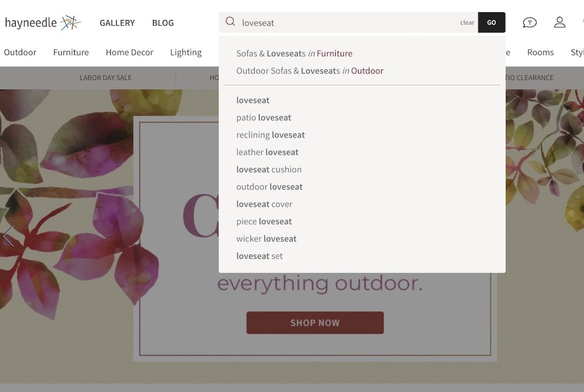Open the Outdoor category menu
584x392 pixels.
coord(20,52)
